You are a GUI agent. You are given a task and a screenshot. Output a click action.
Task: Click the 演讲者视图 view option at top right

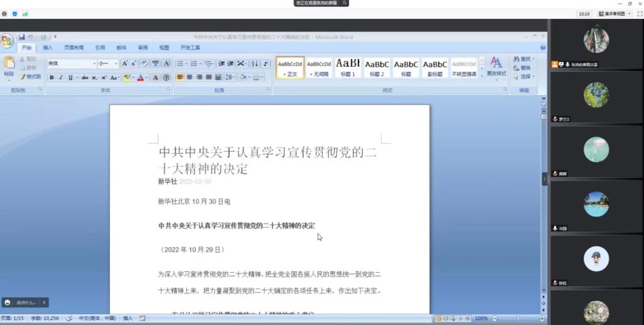(611, 13)
